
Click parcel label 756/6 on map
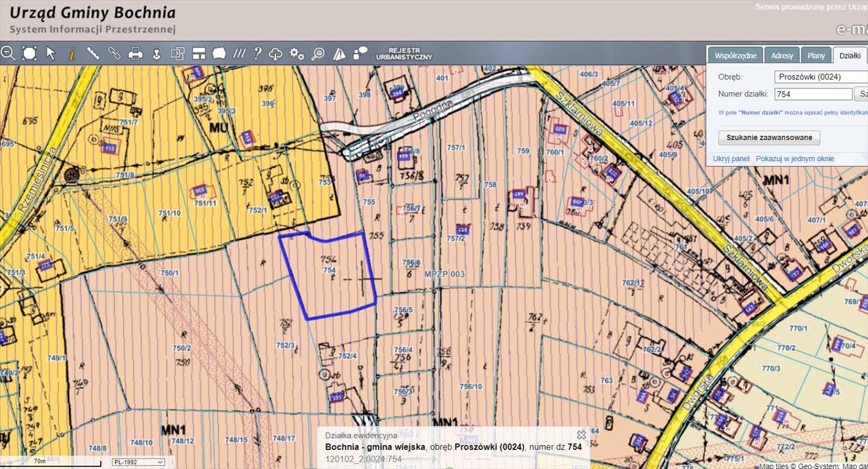click(x=412, y=262)
